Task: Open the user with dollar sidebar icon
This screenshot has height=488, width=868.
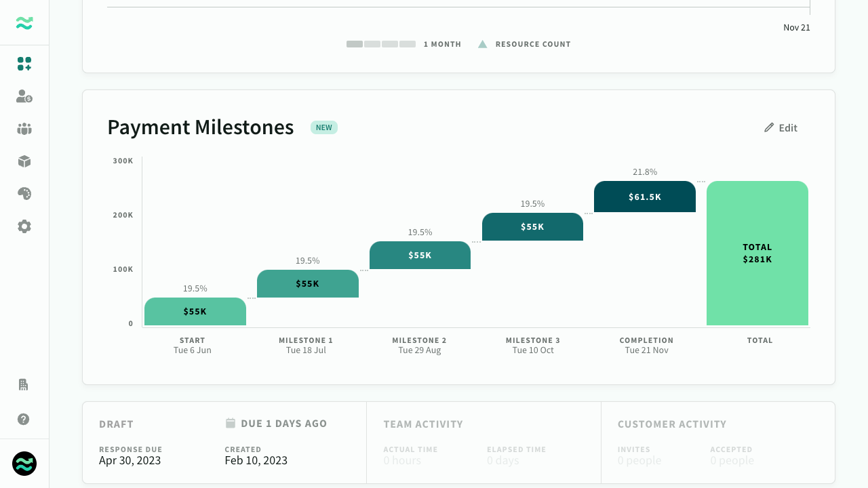Action: [24, 96]
